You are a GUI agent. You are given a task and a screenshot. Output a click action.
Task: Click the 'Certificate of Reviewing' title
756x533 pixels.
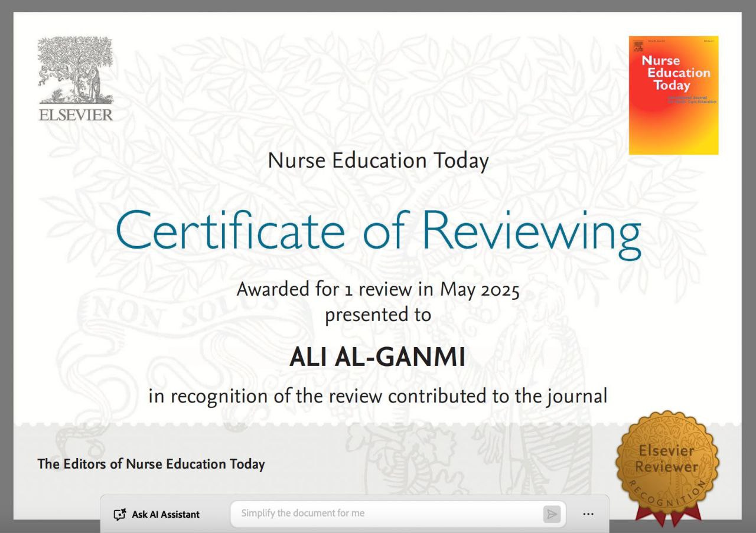378,230
